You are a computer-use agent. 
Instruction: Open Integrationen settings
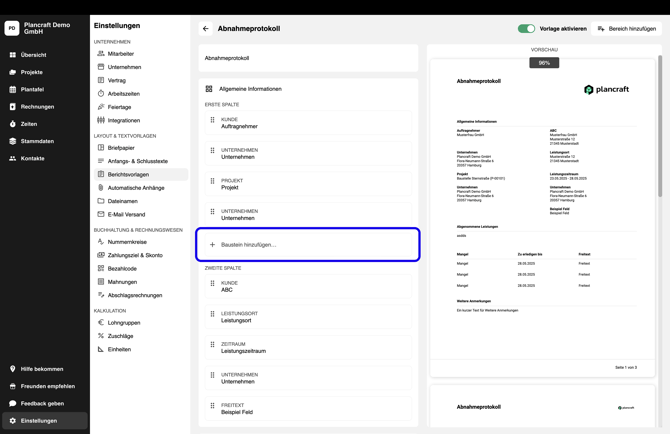(x=141, y=120)
